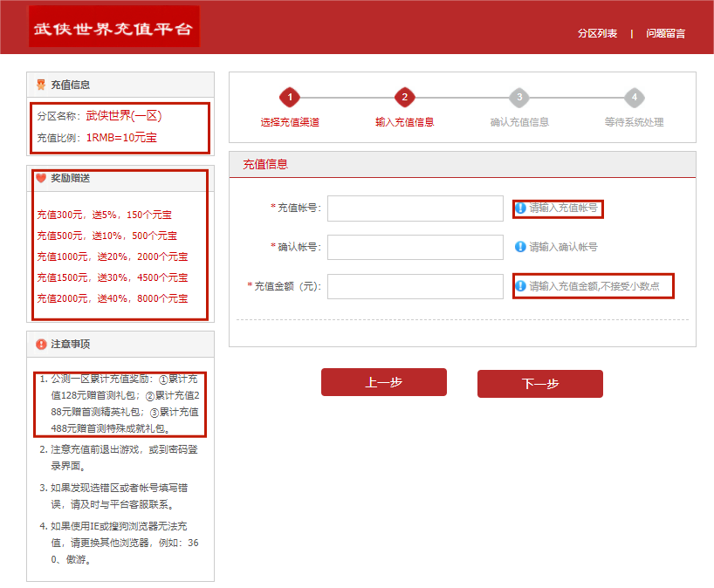Click the red alert icon beside 注意事项
This screenshot has width=714, height=588.
[x=40, y=345]
